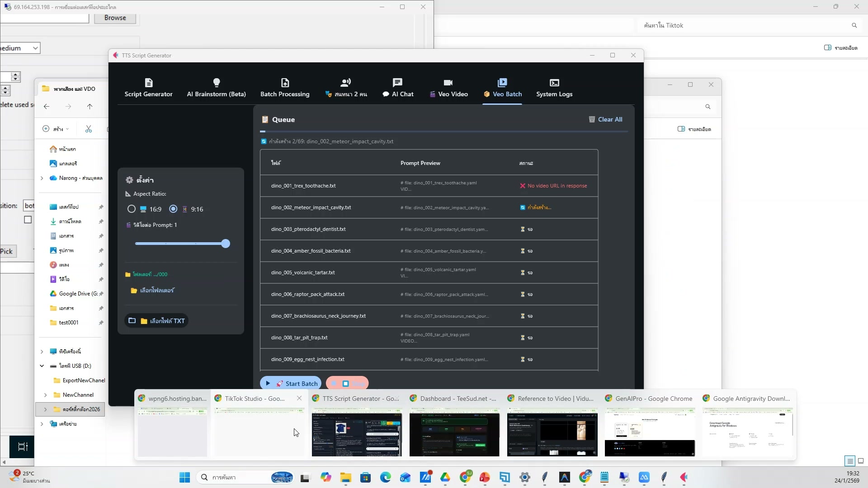
Task: Switch to the สนทนา 2 คน tab
Action: 346,88
